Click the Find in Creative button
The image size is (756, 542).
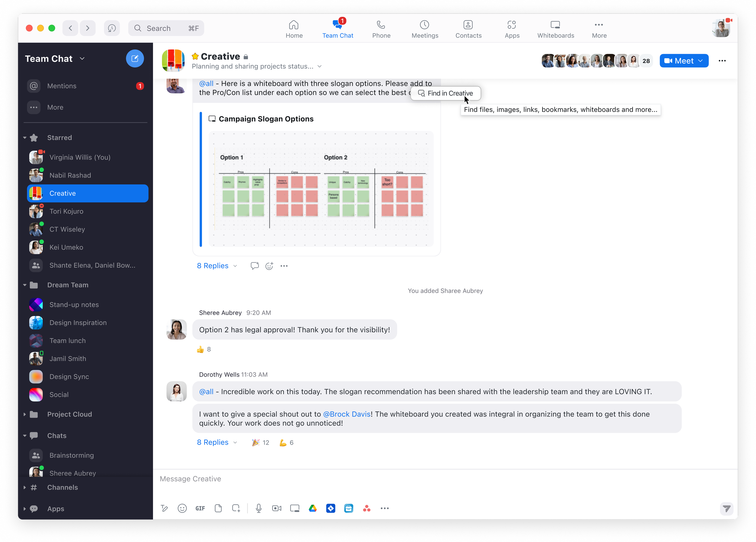pos(445,93)
